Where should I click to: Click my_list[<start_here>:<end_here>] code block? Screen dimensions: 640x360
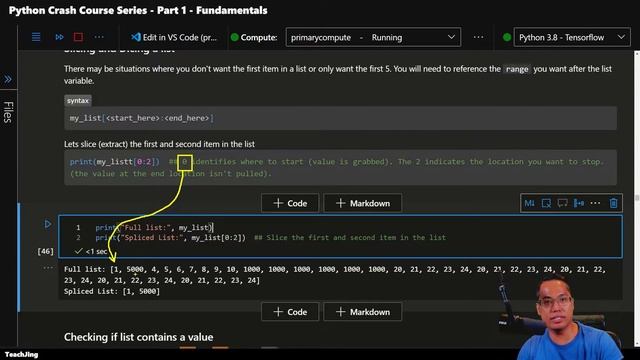tap(340, 118)
